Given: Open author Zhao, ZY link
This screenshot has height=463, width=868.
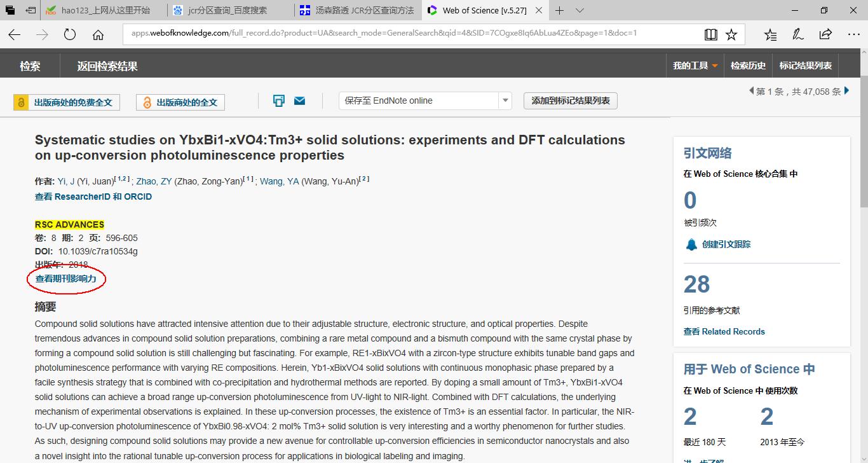Looking at the screenshot, I should click(154, 181).
